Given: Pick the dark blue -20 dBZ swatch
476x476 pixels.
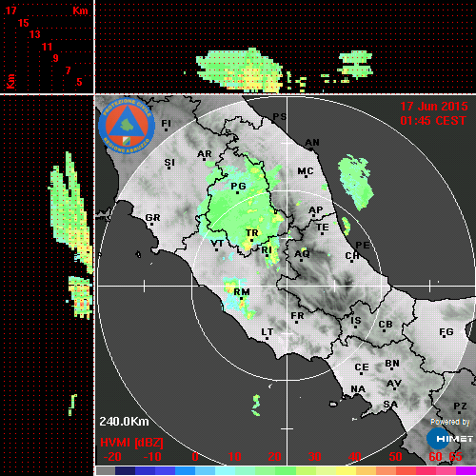Looking at the screenshot, I should click(125, 470).
